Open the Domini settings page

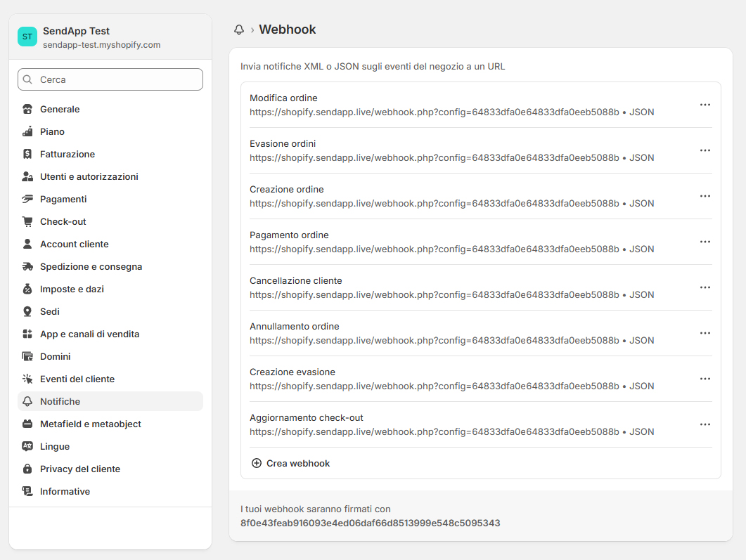110,356
